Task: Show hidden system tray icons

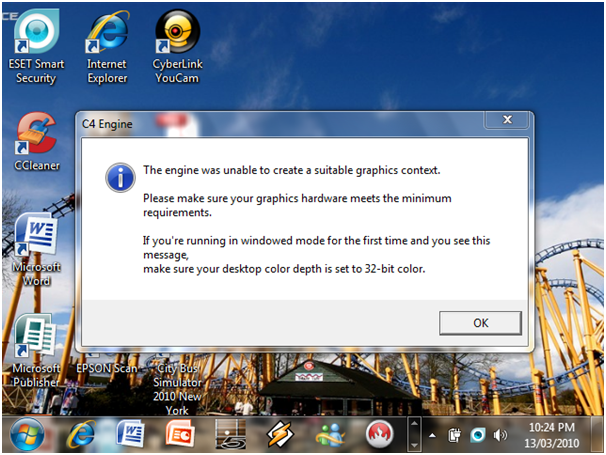Action: click(432, 436)
